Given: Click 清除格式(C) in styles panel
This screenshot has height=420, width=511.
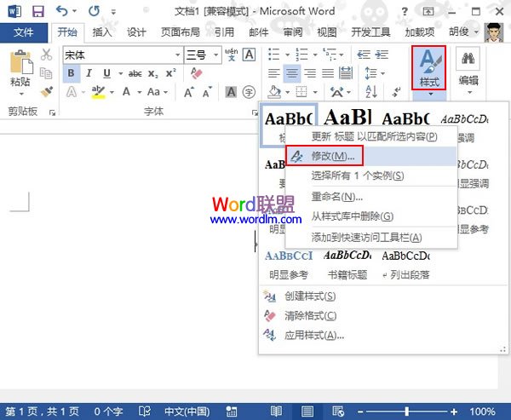Looking at the screenshot, I should click(x=309, y=315).
